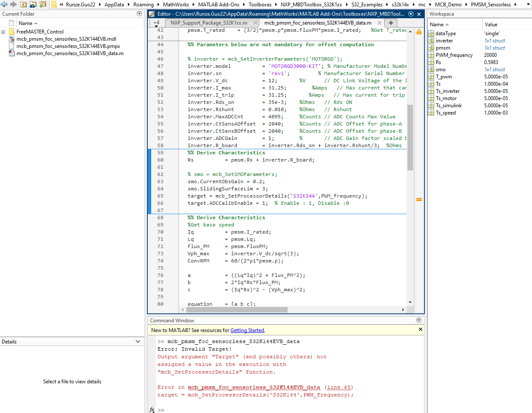
Task: Switch to NXP_Support_Package_S32K1xx.m tab
Action: click(x=209, y=23)
